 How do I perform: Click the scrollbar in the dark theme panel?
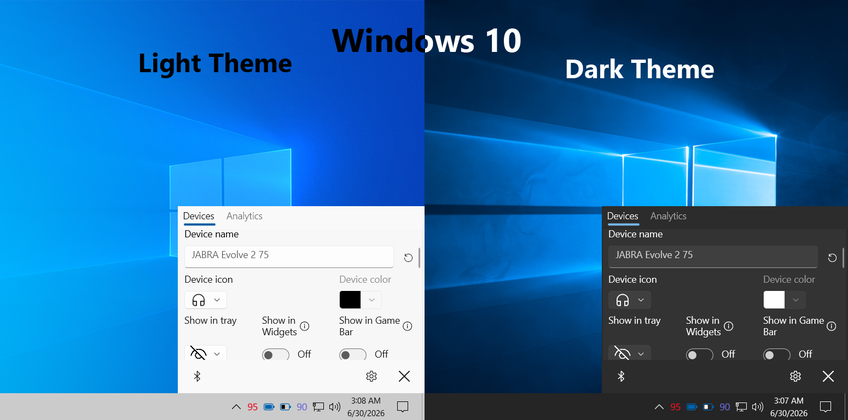[844, 257]
